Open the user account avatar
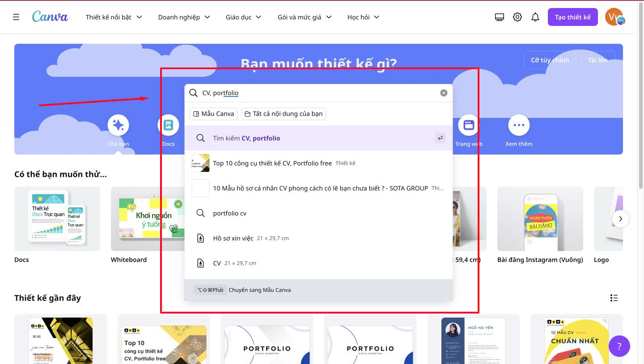 pyautogui.click(x=614, y=17)
